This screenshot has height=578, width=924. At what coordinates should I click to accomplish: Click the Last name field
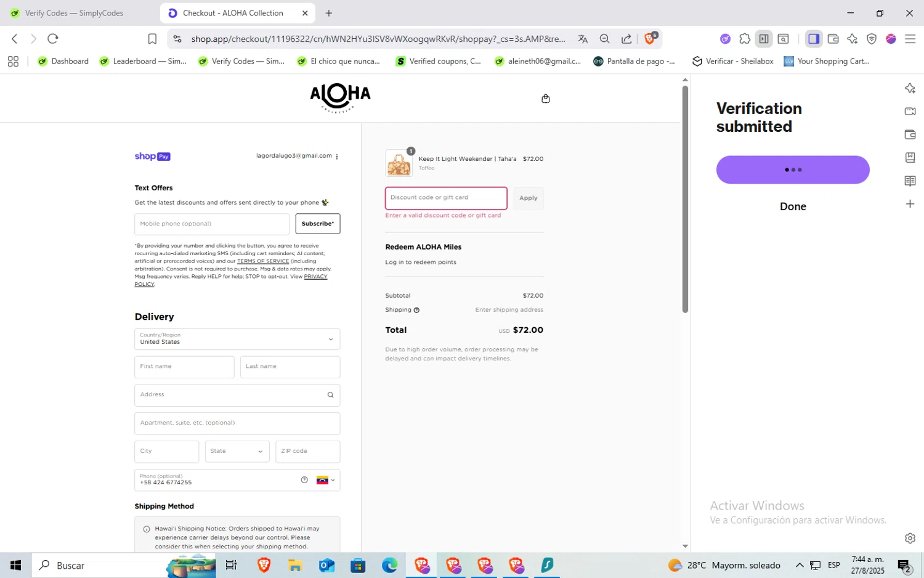(x=290, y=367)
